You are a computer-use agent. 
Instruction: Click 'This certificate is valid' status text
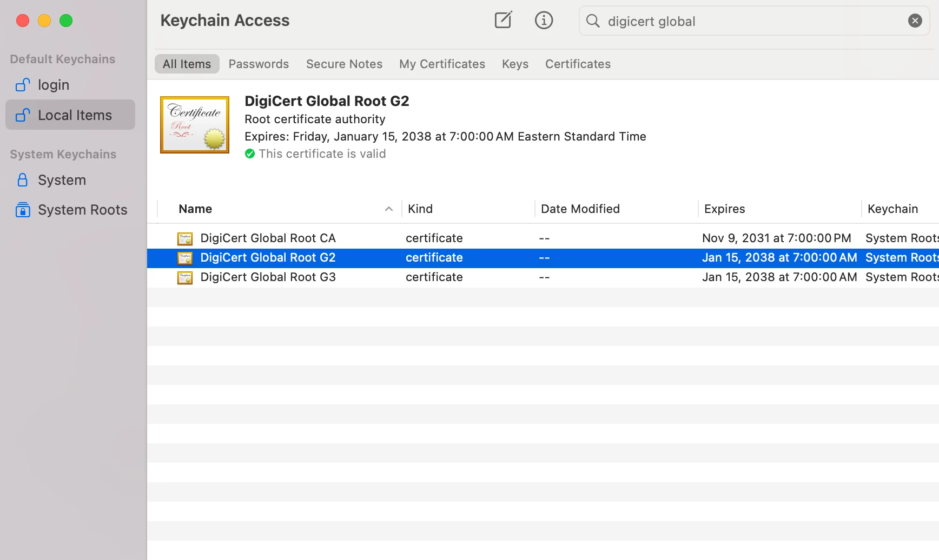tap(322, 154)
